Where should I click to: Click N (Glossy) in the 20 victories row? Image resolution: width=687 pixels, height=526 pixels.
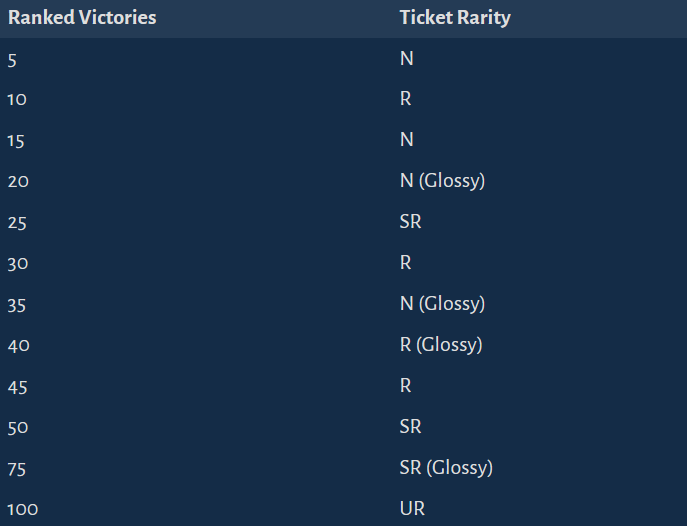[x=443, y=180]
